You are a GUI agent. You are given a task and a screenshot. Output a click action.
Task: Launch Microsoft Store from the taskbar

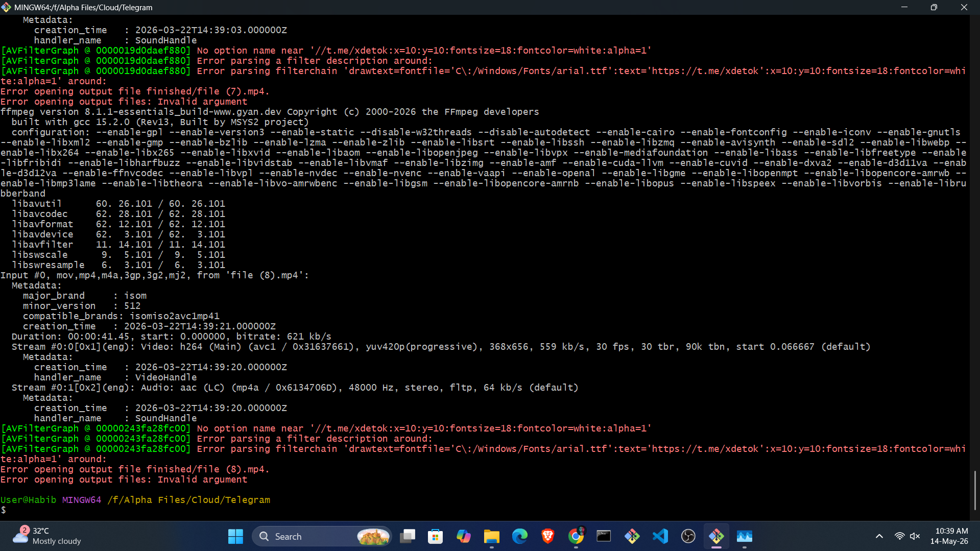pos(435,536)
